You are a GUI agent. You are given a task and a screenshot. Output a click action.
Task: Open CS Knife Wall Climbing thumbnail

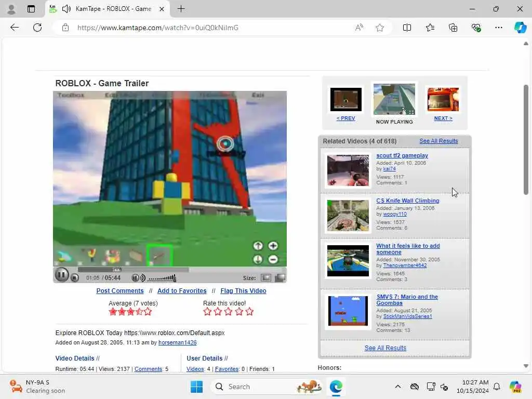click(348, 216)
